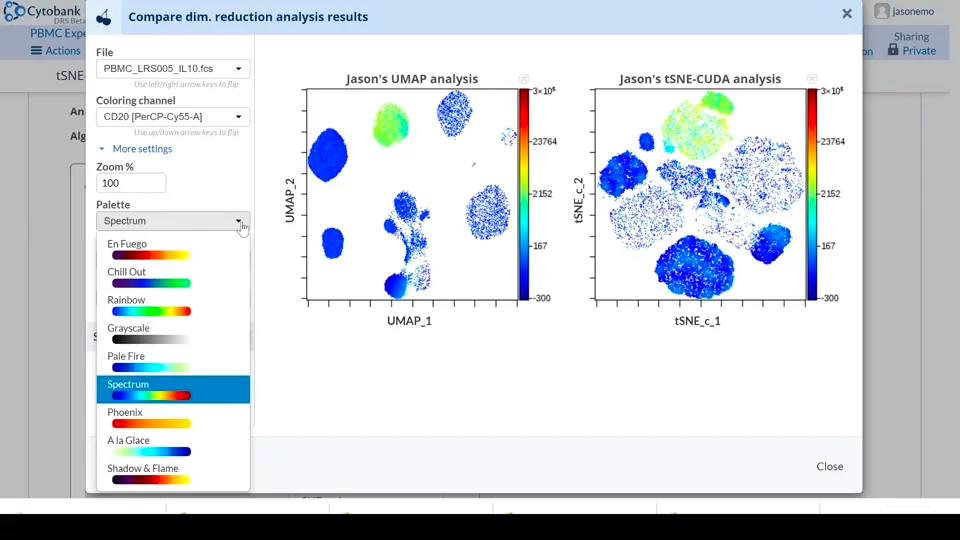The height and width of the screenshot is (540, 960).
Task: Click the -300 value on tSNE scale
Action: pyautogui.click(x=831, y=298)
